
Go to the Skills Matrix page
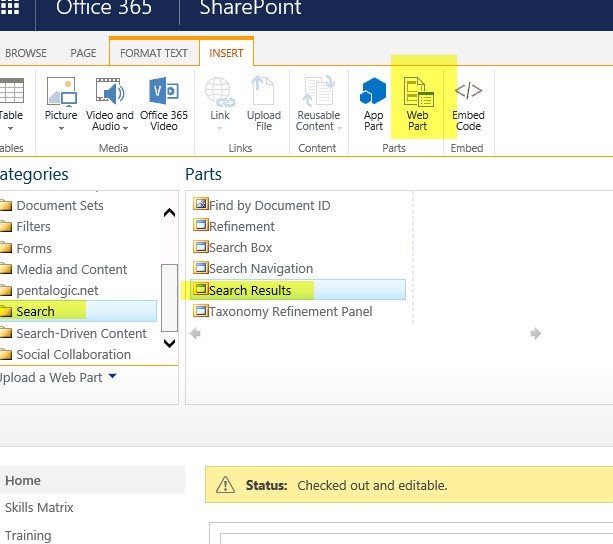pyautogui.click(x=39, y=507)
